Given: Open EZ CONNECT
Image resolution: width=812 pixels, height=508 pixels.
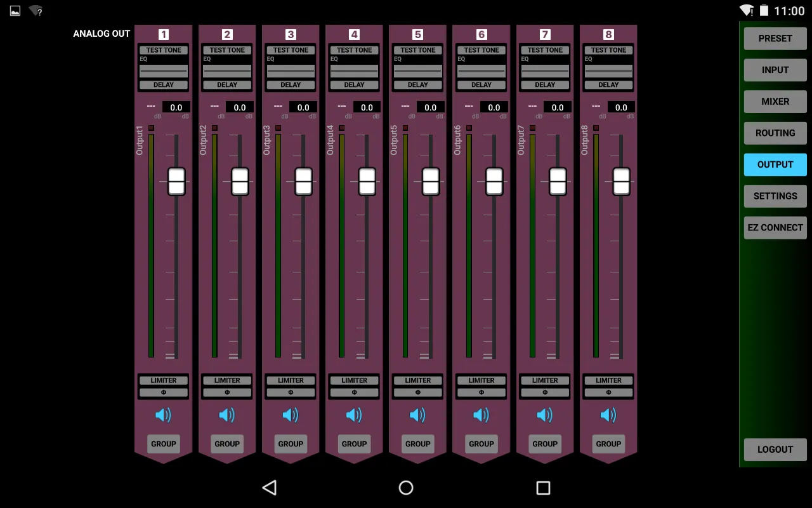Looking at the screenshot, I should point(775,227).
